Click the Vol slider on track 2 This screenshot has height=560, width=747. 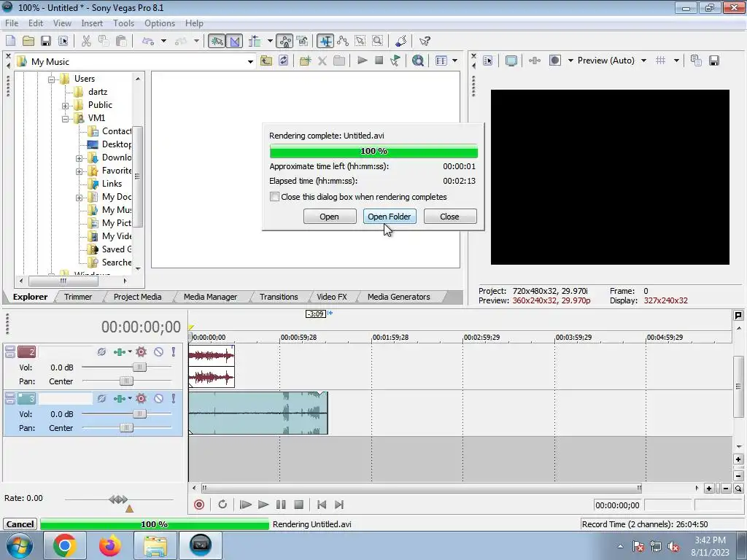point(139,367)
